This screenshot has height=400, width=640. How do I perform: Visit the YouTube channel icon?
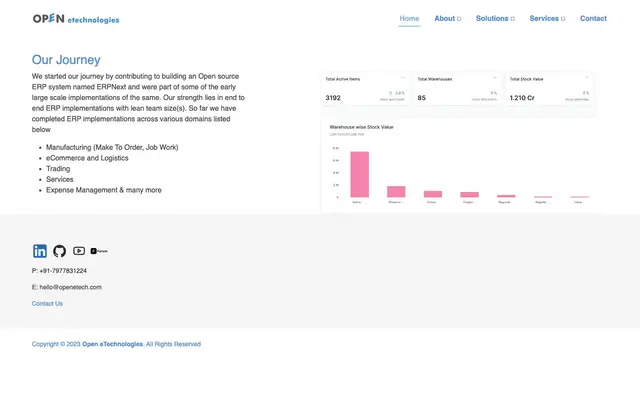coord(79,251)
